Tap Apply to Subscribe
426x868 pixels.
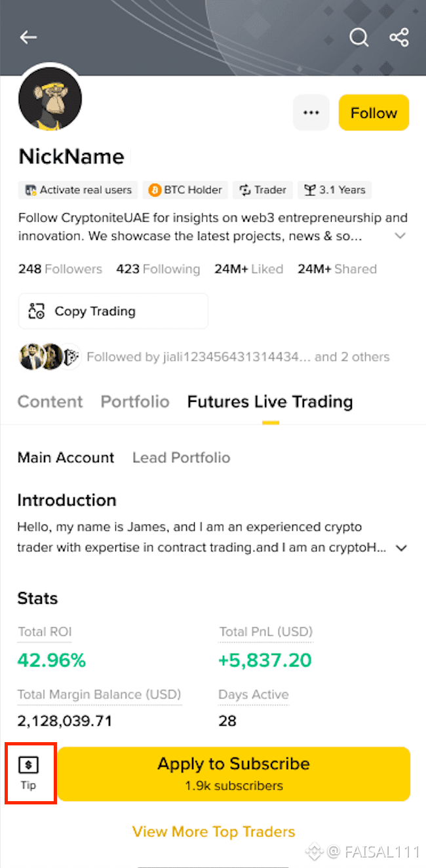pyautogui.click(x=233, y=773)
